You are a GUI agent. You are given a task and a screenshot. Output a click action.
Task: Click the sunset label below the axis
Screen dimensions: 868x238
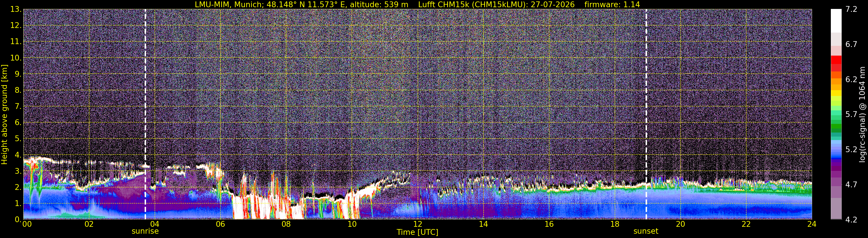(x=646, y=231)
